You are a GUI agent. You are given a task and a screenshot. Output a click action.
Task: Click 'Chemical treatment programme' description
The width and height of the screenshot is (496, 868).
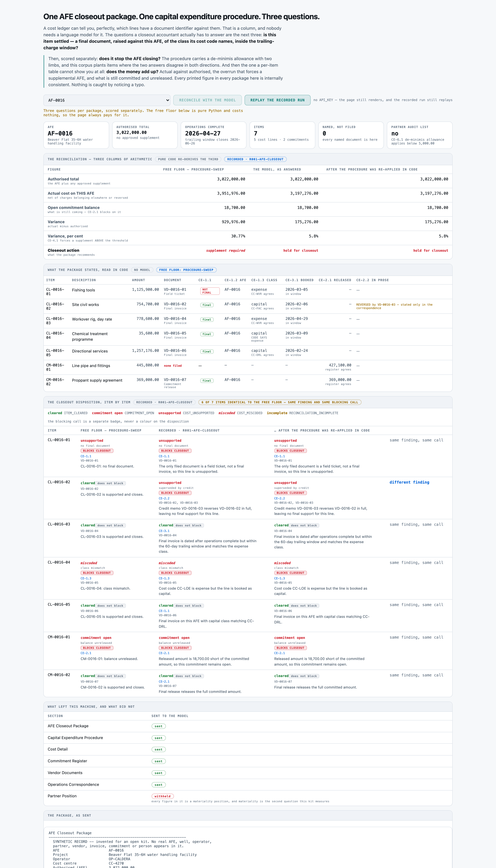click(90, 337)
